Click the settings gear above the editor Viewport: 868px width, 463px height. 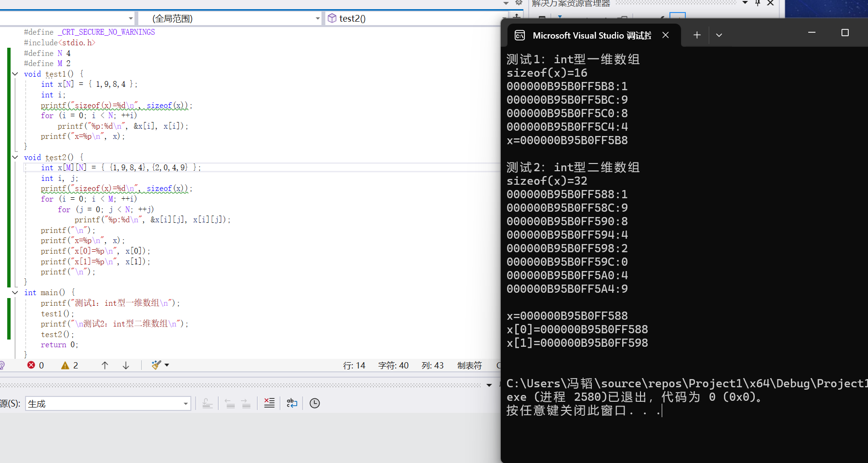pos(519,3)
